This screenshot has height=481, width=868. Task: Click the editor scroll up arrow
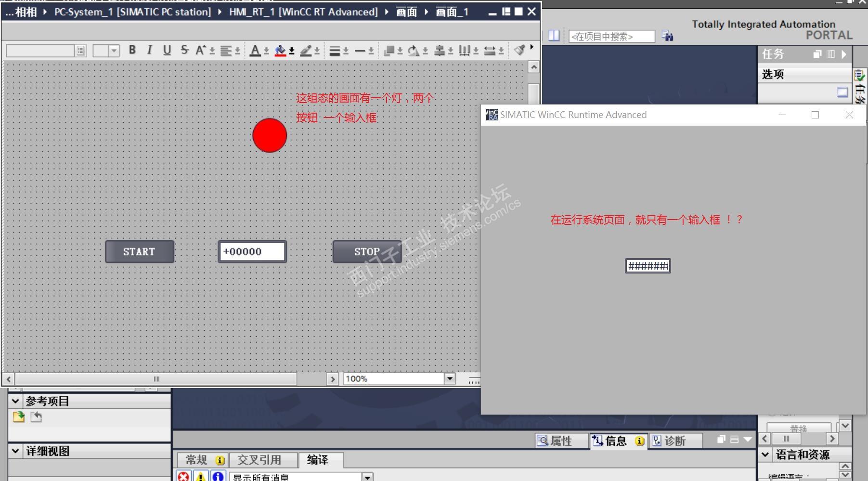point(533,67)
